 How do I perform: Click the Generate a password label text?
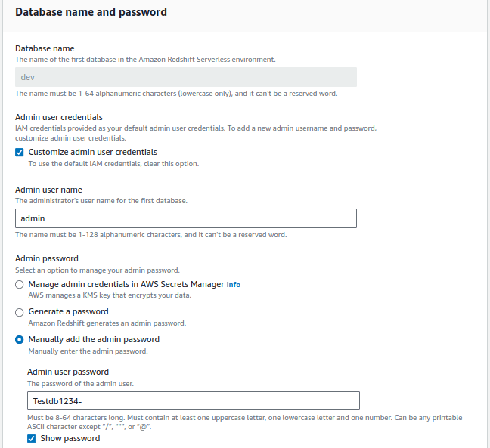tap(68, 311)
